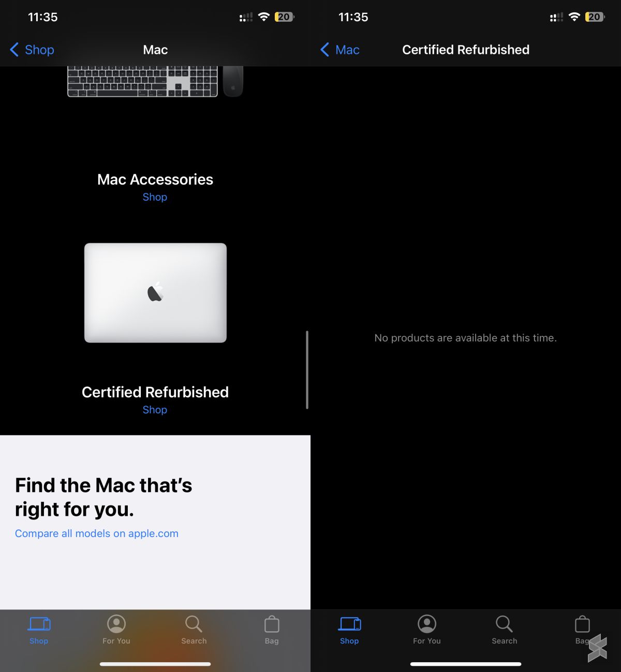Tap the silver MacBook refurbished image
621x672 pixels.
pyautogui.click(x=155, y=293)
